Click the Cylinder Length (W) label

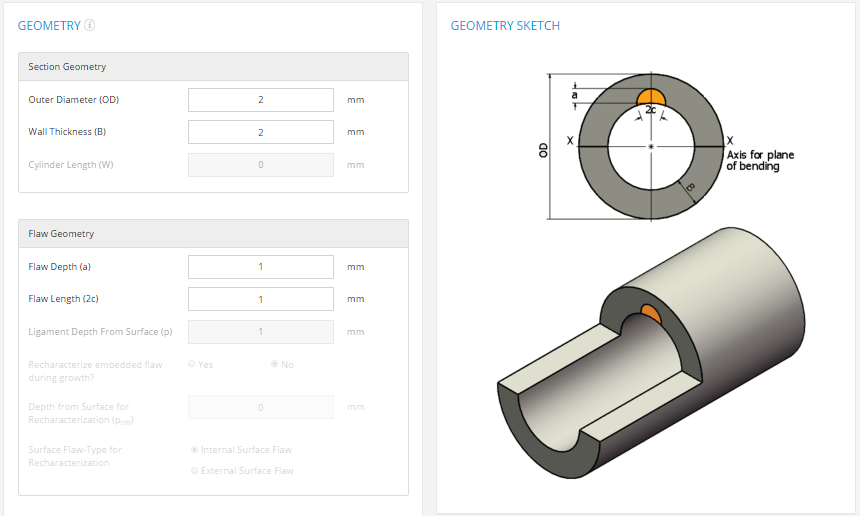[x=71, y=165]
